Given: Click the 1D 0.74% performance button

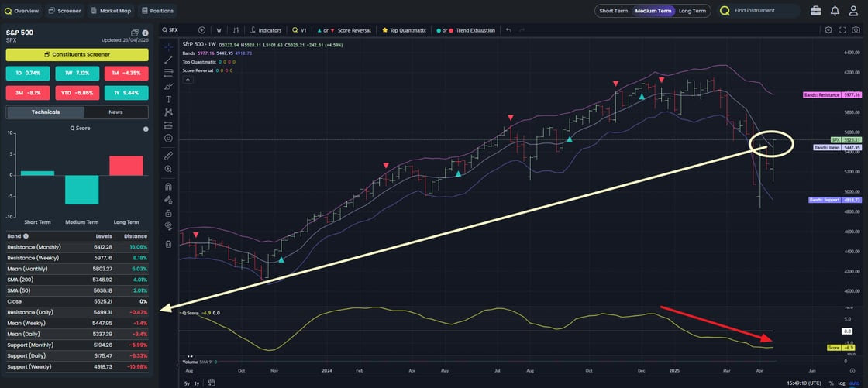Looking at the screenshot, I should (28, 73).
